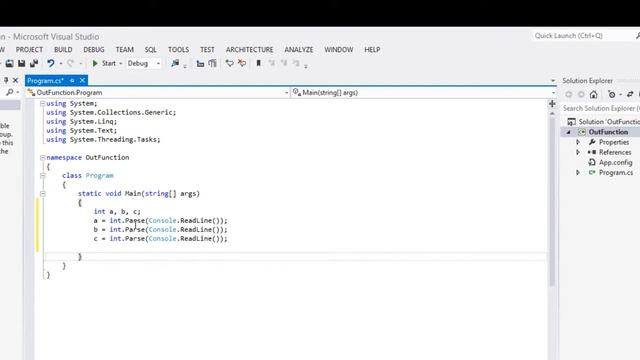Click the left panel search magnifier icon

coord(9,93)
